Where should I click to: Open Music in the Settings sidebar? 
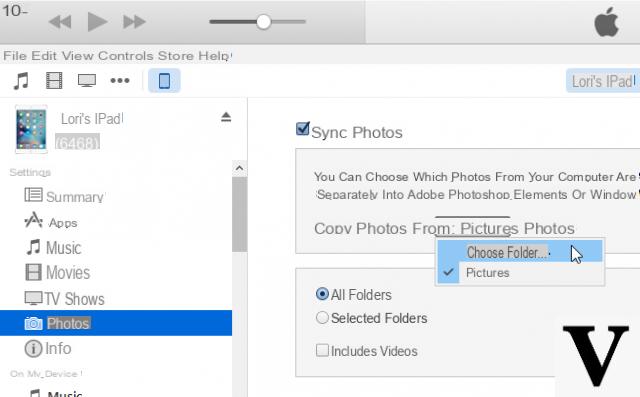53,248
